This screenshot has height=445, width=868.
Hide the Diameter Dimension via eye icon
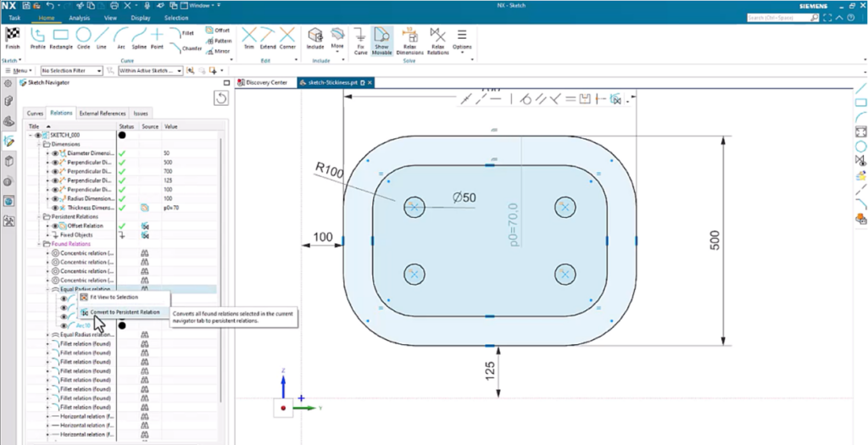click(x=55, y=153)
